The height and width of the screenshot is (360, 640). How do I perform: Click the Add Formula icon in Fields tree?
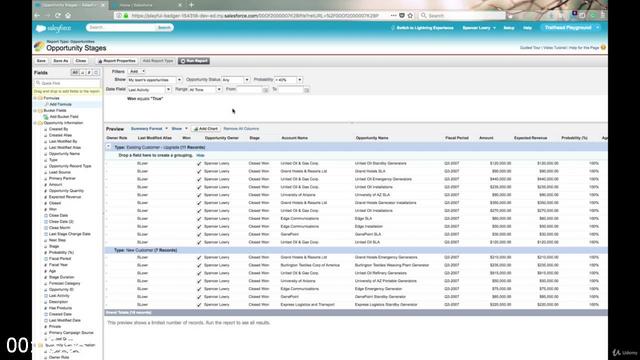click(46, 104)
